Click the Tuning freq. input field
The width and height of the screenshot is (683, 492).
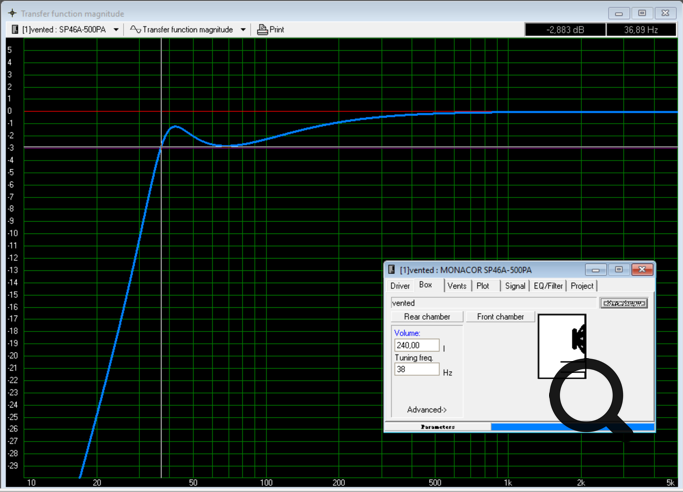pos(416,370)
